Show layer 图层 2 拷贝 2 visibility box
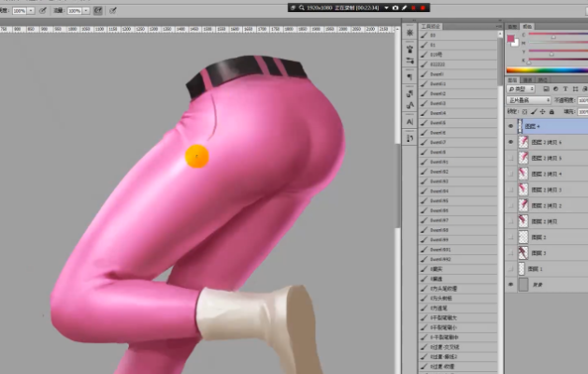Screen dimensions: 588x374 click(x=510, y=206)
